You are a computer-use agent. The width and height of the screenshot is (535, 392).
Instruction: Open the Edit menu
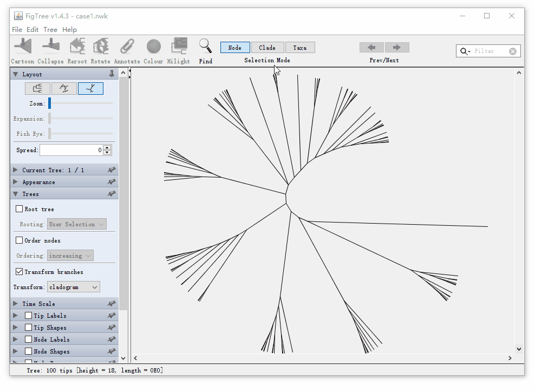pyautogui.click(x=32, y=30)
